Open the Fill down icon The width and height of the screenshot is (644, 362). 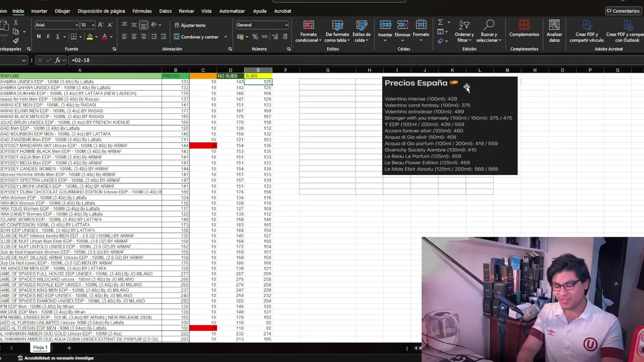[x=440, y=32]
